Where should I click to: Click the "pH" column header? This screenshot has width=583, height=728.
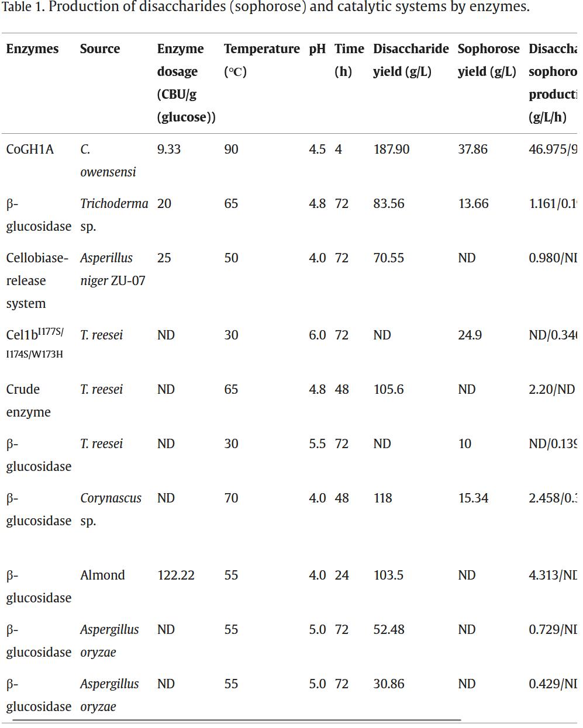click(317, 49)
